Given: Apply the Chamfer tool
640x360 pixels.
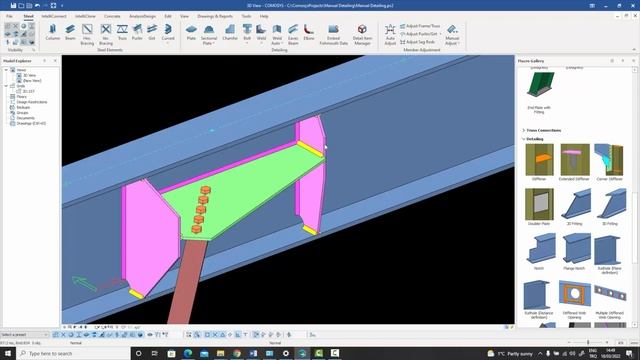Looking at the screenshot, I should [x=230, y=32].
